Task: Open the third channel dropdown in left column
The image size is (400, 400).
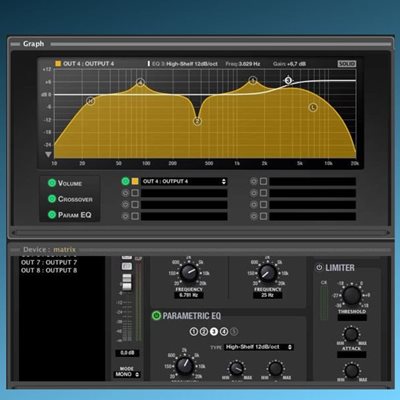Action: click(x=184, y=205)
